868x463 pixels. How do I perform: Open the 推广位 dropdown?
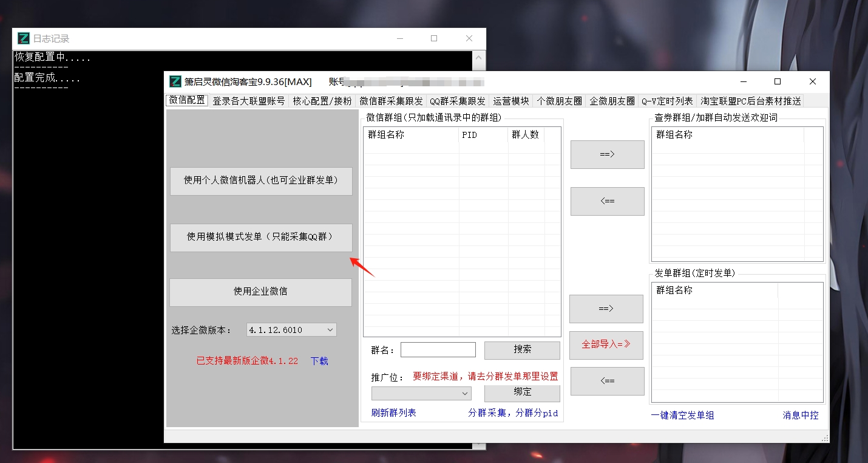click(421, 393)
